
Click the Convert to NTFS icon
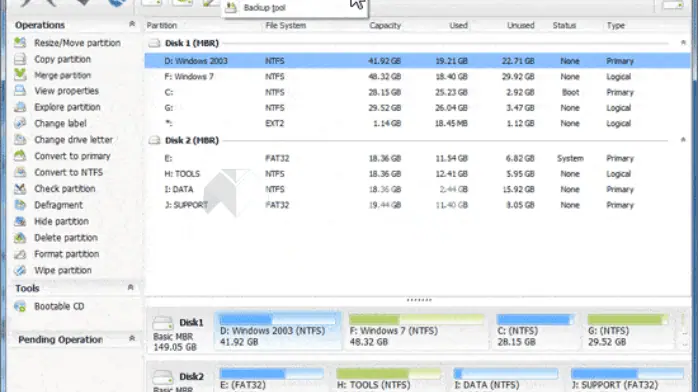(20, 172)
